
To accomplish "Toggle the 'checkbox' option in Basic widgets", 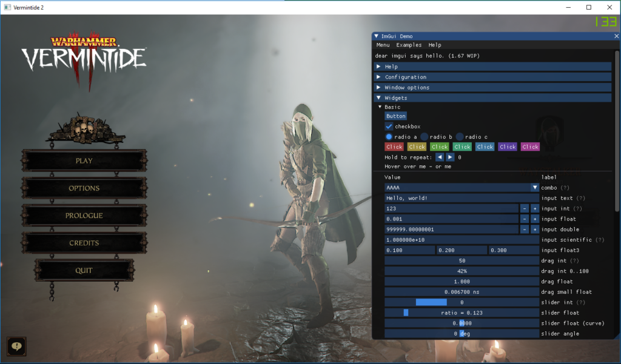I will [389, 126].
